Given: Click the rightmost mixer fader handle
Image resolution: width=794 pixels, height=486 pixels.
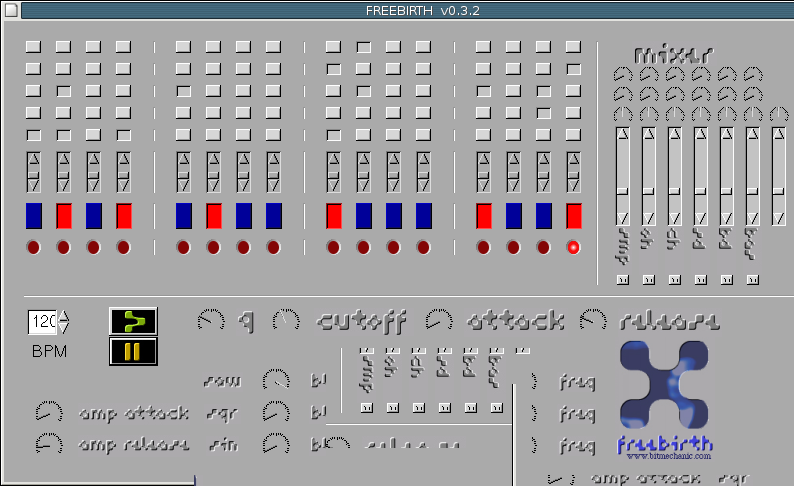Looking at the screenshot, I should [x=778, y=190].
